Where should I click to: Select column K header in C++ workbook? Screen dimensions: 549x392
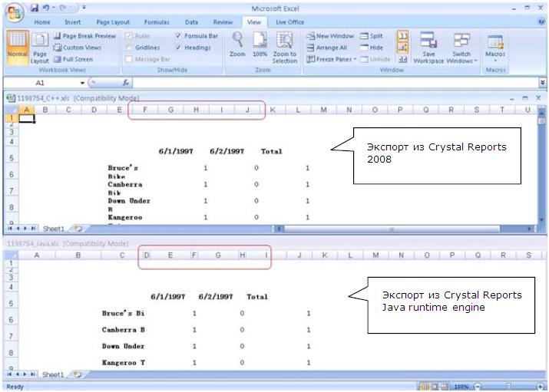pos(273,110)
